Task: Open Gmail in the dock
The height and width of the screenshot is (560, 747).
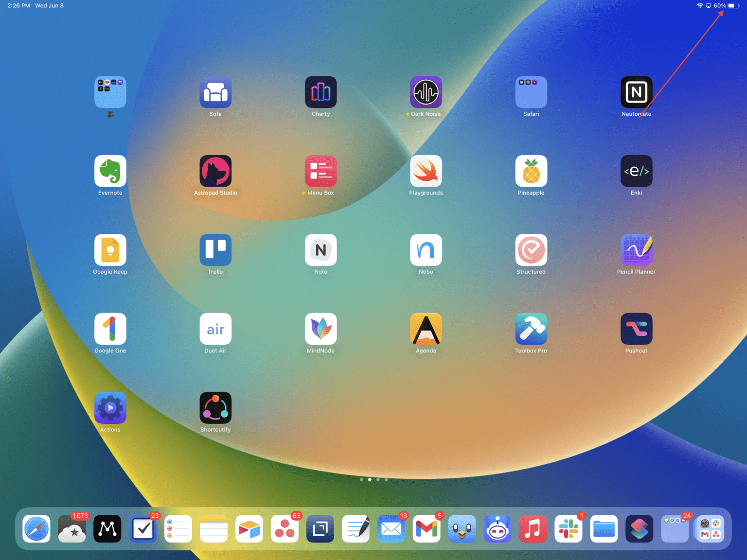Action: pyautogui.click(x=427, y=529)
